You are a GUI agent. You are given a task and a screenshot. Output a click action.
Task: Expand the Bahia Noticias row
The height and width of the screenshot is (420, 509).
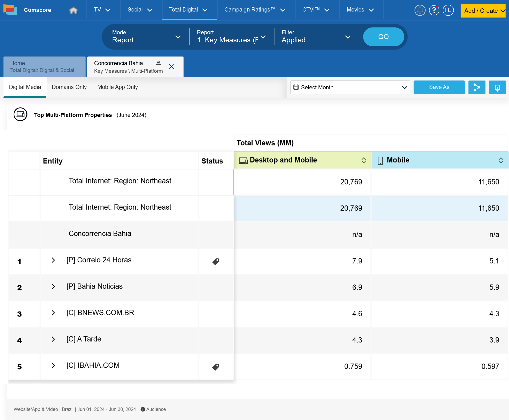[53, 286]
